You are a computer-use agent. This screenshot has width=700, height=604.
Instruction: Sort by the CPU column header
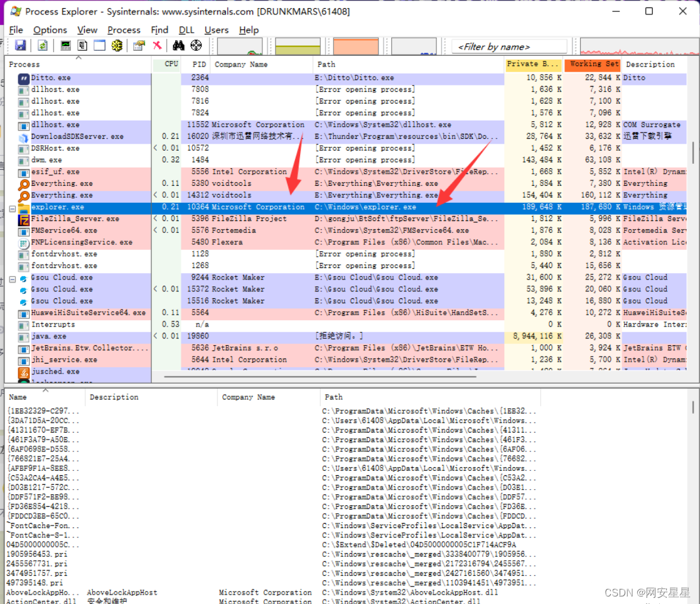coord(166,64)
